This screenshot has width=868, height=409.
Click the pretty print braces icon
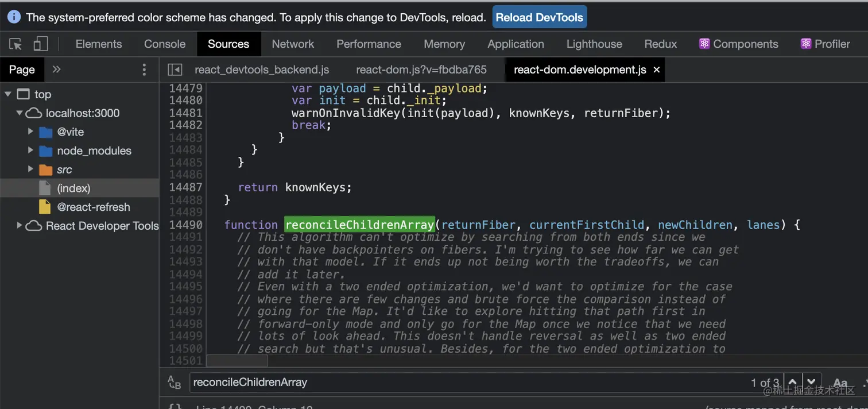175,407
